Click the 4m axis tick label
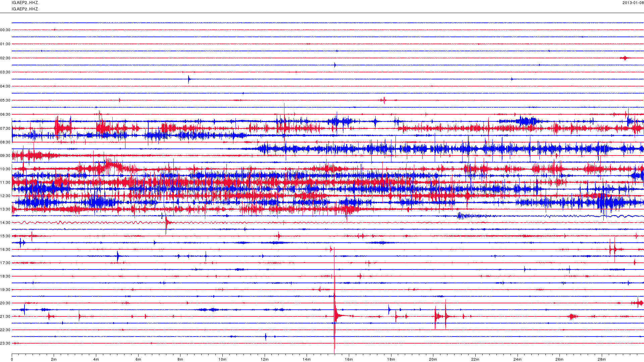Screen dimensions: 644x362 point(96,359)
